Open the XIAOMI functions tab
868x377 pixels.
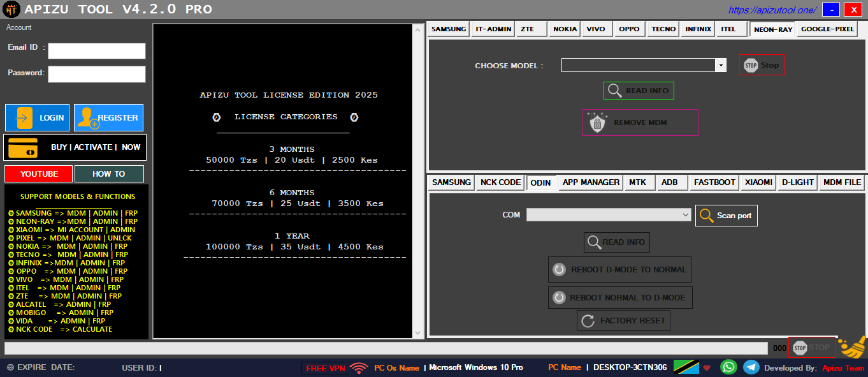click(x=758, y=182)
